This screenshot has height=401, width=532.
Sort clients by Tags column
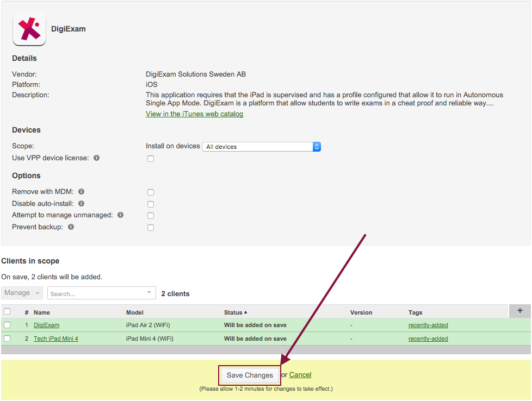[415, 312]
